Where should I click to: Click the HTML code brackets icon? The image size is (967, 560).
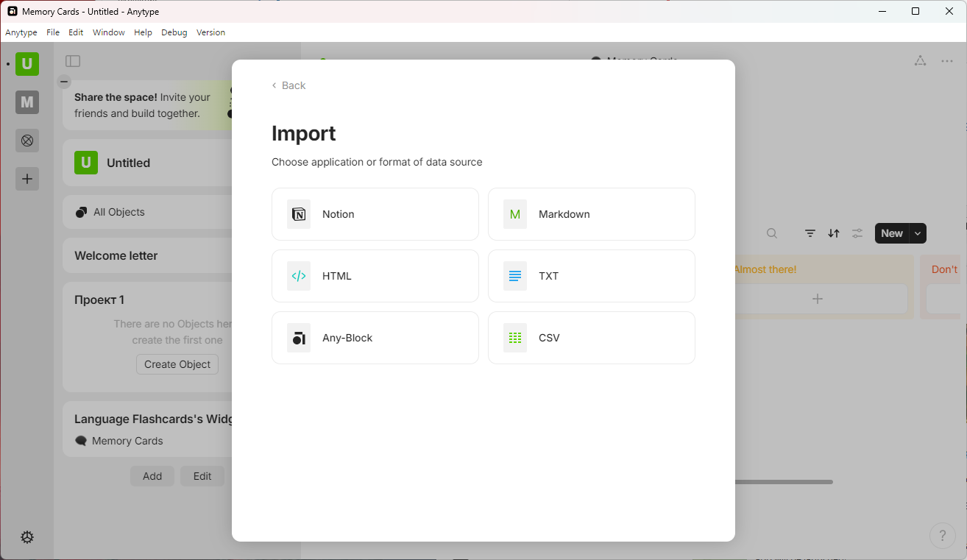[x=299, y=276]
